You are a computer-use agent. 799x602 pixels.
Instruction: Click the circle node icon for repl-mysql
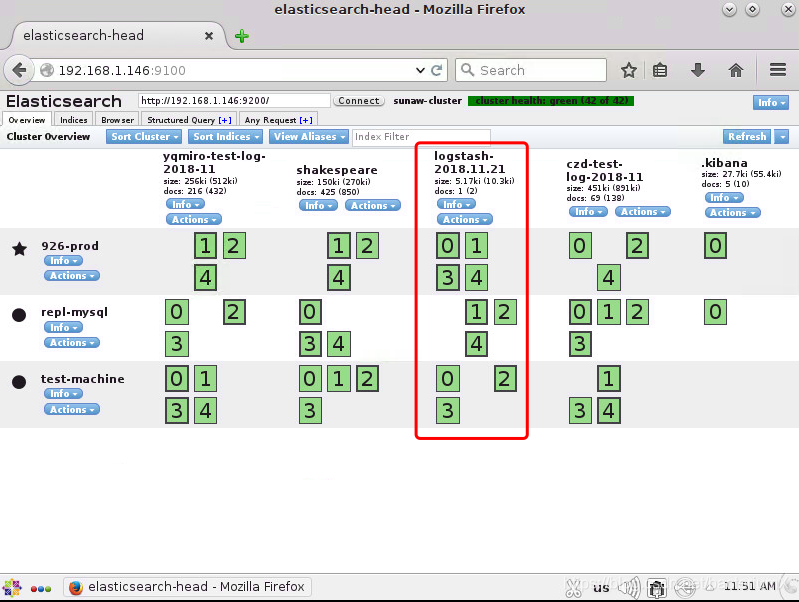(x=19, y=315)
